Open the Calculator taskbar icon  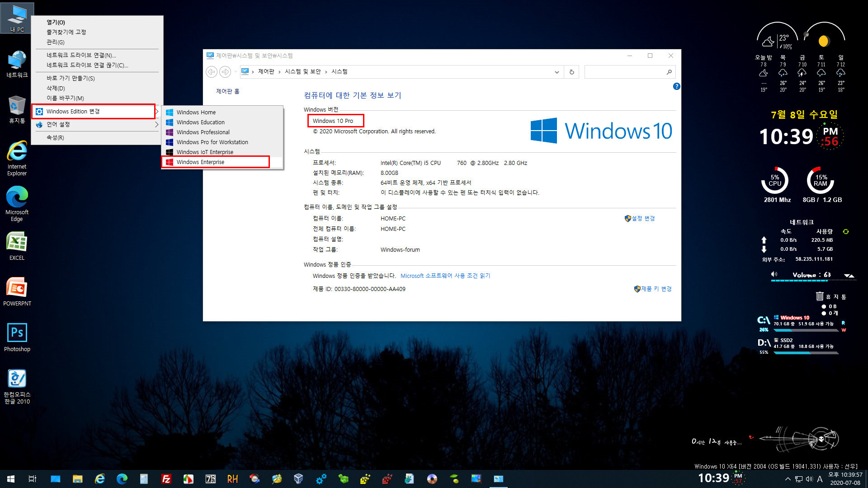144,479
